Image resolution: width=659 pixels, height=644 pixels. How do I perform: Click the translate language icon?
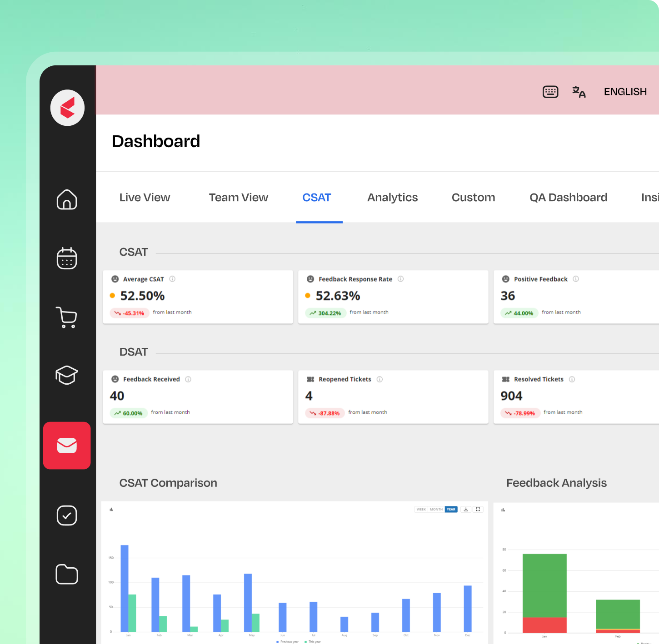pyautogui.click(x=579, y=92)
